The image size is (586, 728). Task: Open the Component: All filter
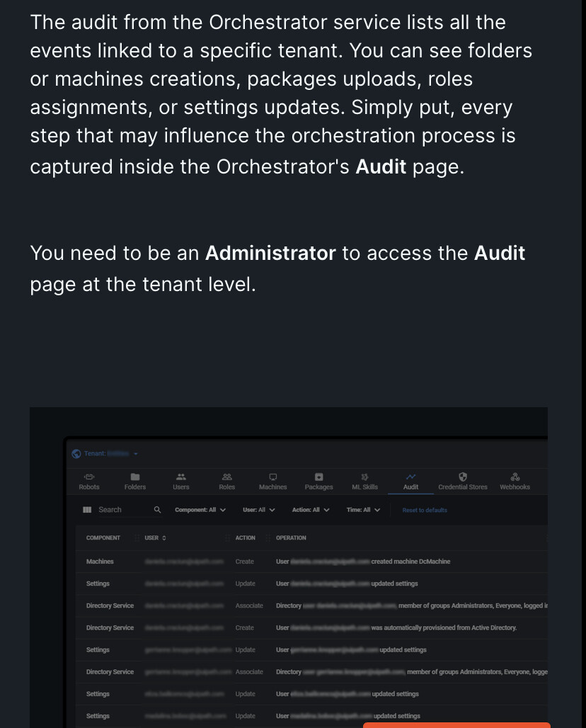click(x=200, y=510)
